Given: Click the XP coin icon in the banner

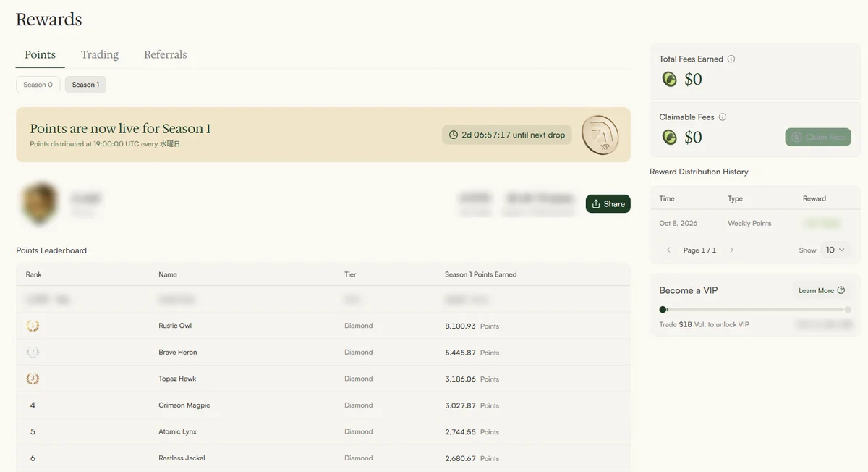Looking at the screenshot, I should [x=600, y=135].
